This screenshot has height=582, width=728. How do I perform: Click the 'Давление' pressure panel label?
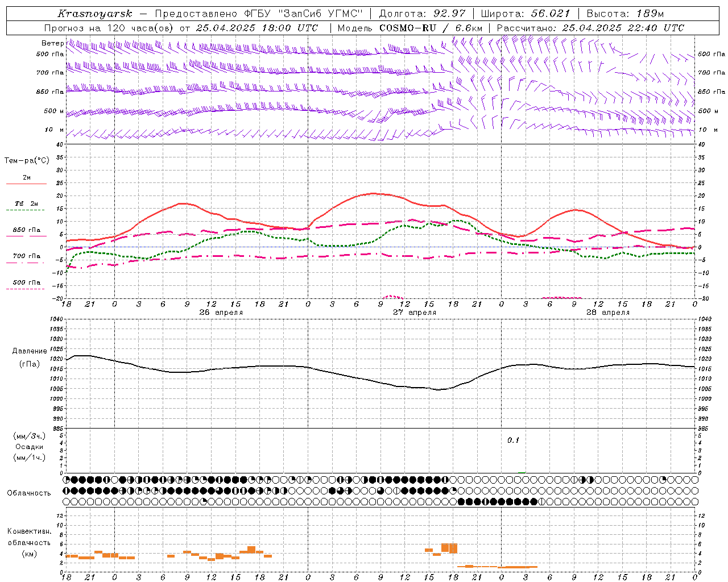30,351
